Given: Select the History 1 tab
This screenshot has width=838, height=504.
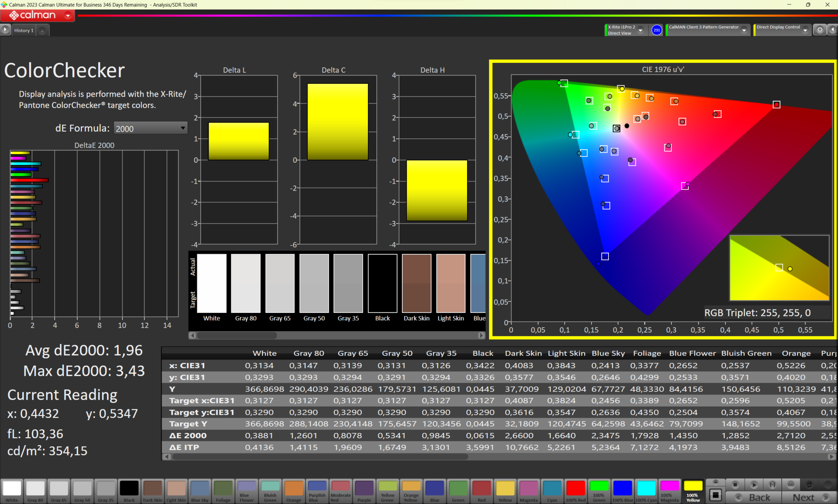Looking at the screenshot, I should pyautogui.click(x=24, y=31).
